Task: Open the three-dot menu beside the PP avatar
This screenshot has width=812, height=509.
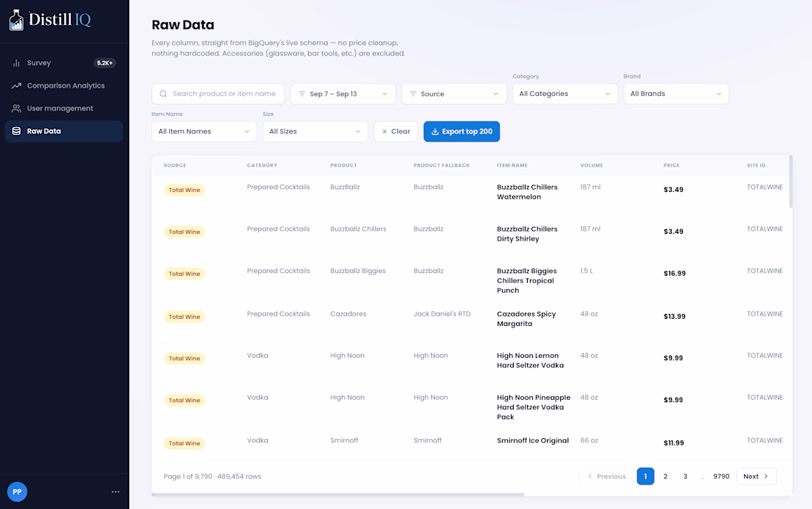Action: (x=115, y=492)
